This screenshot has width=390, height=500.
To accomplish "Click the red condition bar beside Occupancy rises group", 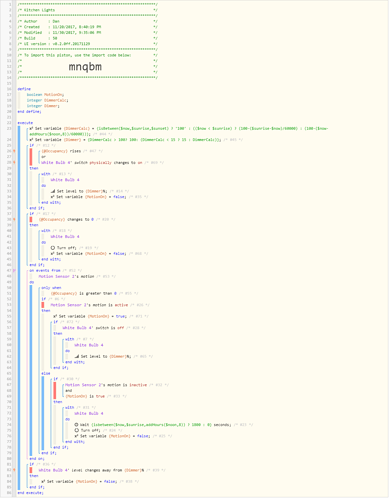I will (31, 157).
